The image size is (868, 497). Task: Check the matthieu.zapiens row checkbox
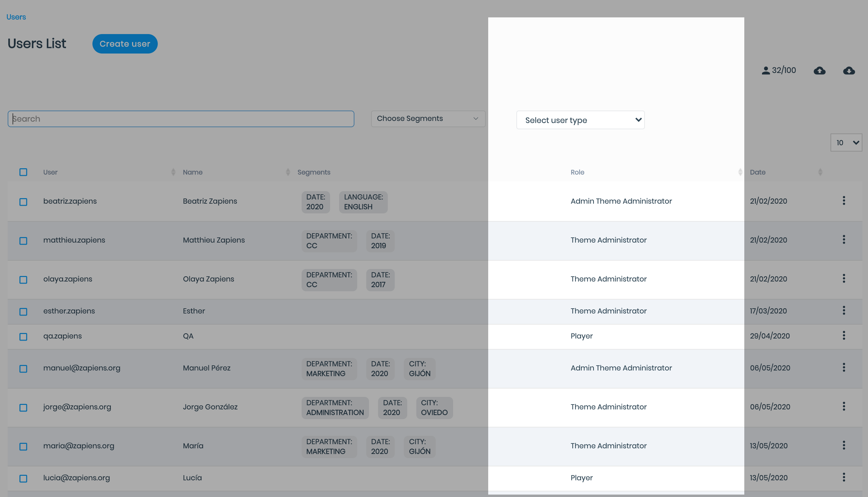[23, 241]
